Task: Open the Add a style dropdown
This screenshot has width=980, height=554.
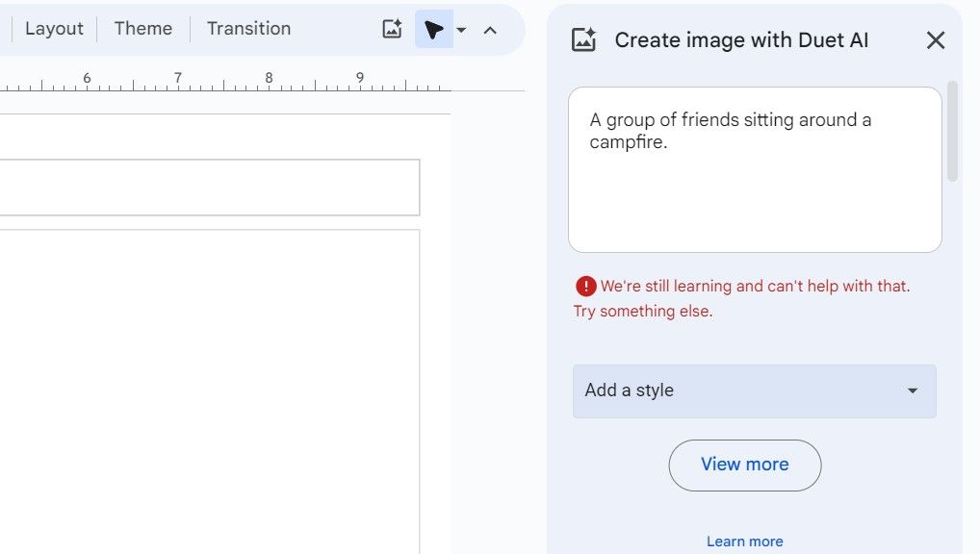Action: click(754, 390)
